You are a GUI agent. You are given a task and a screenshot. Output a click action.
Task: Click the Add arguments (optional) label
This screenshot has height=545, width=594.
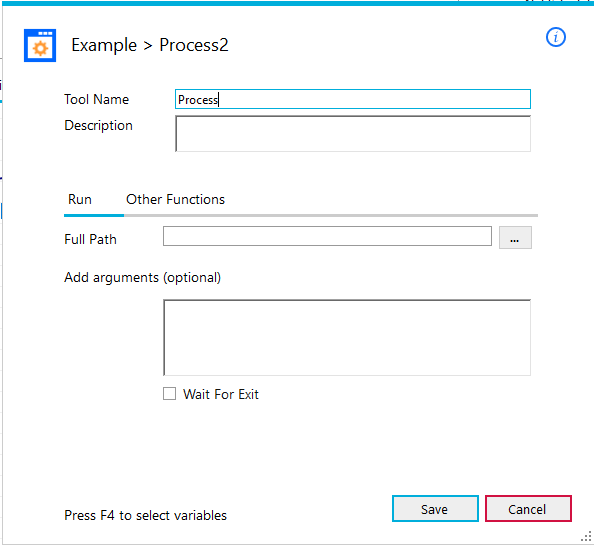pyautogui.click(x=142, y=278)
